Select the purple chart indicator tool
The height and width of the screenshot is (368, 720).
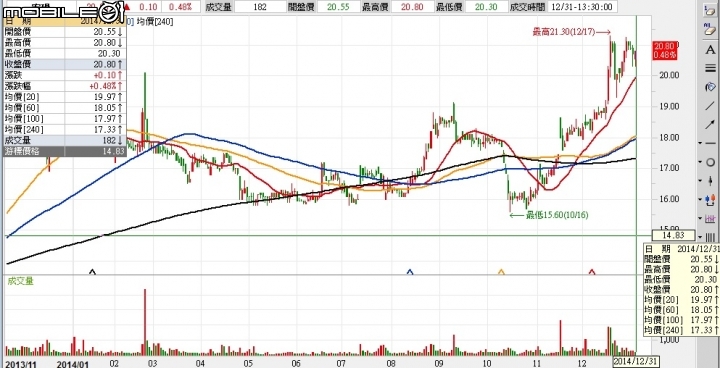pos(711,218)
